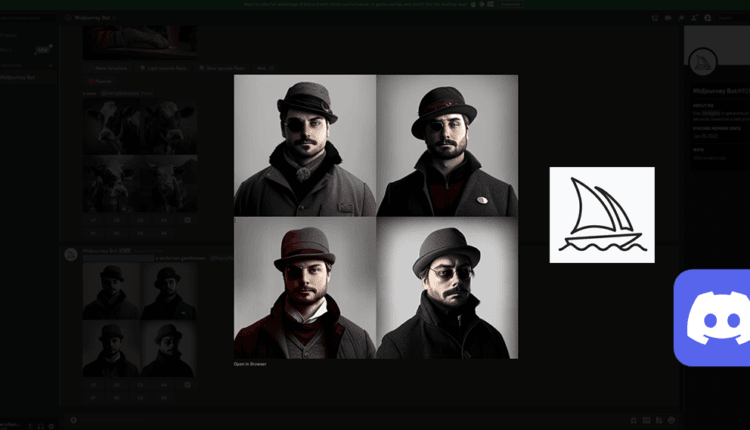Click the re-roll icon below the gentleman grid
Screen dimensions: 750x430
point(187,384)
